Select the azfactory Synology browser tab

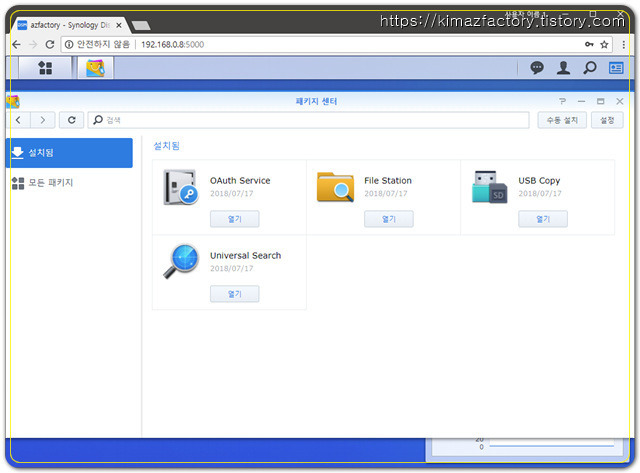[69, 25]
